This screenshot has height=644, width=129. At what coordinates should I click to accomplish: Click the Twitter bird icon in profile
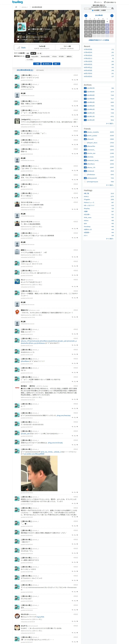[29, 29]
